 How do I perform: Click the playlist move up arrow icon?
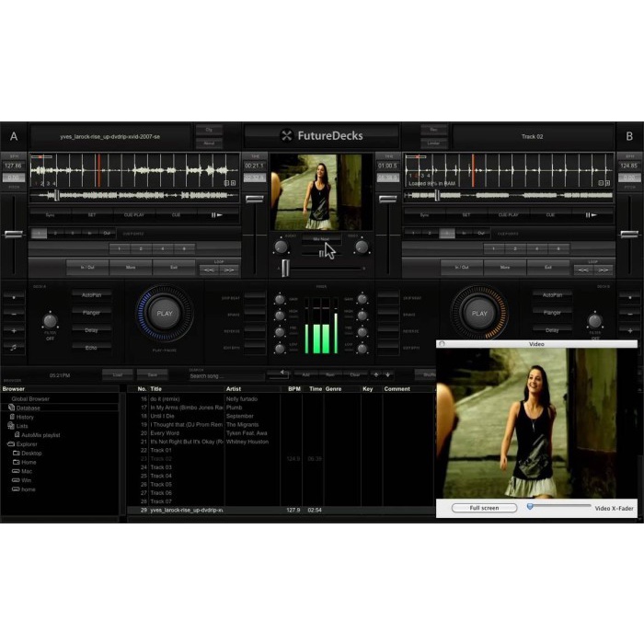(x=375, y=374)
